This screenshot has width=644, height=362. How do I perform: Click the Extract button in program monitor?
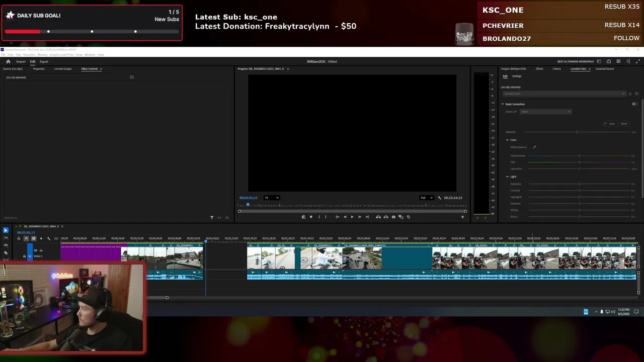coord(386,217)
